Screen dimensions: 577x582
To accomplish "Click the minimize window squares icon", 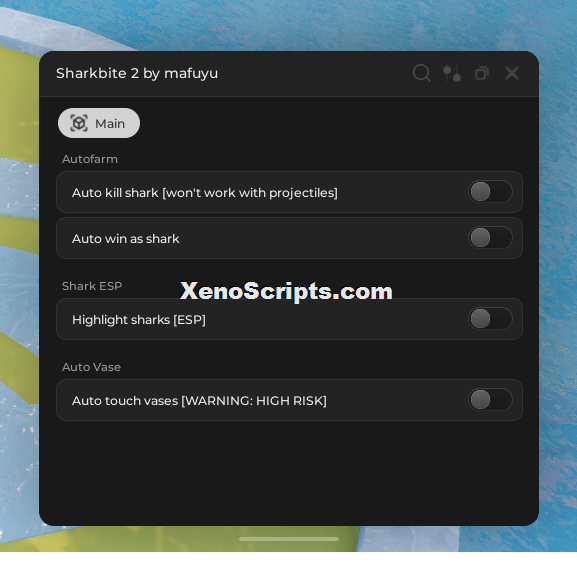I will point(482,73).
